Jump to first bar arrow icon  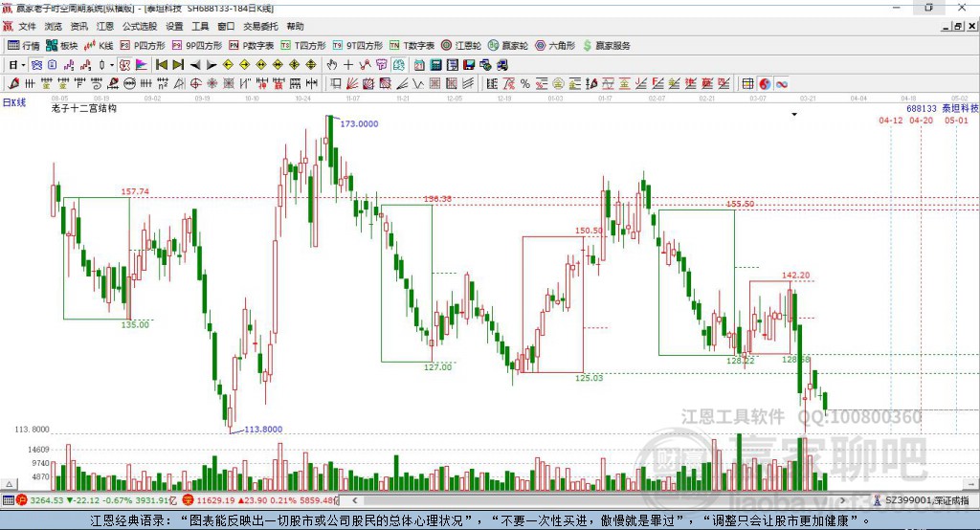[x=161, y=64]
